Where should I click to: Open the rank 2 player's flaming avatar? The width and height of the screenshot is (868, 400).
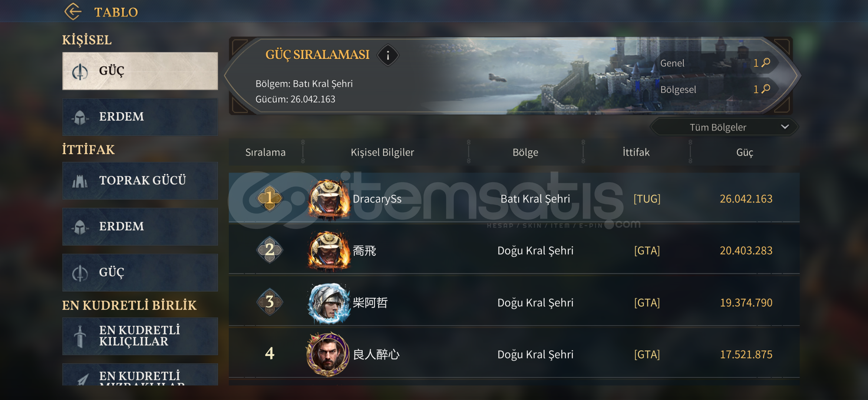click(x=329, y=251)
